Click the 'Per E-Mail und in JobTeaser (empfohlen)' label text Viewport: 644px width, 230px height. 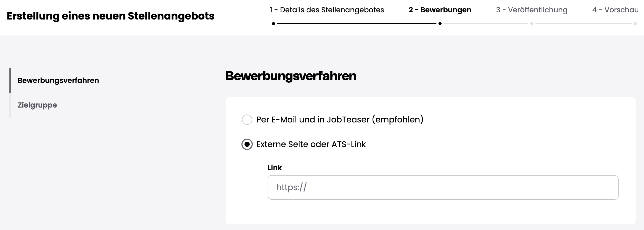[340, 120]
